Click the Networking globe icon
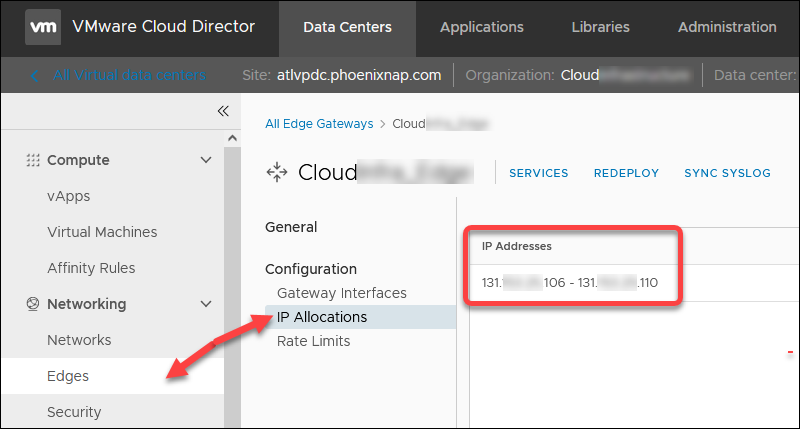 (33, 304)
